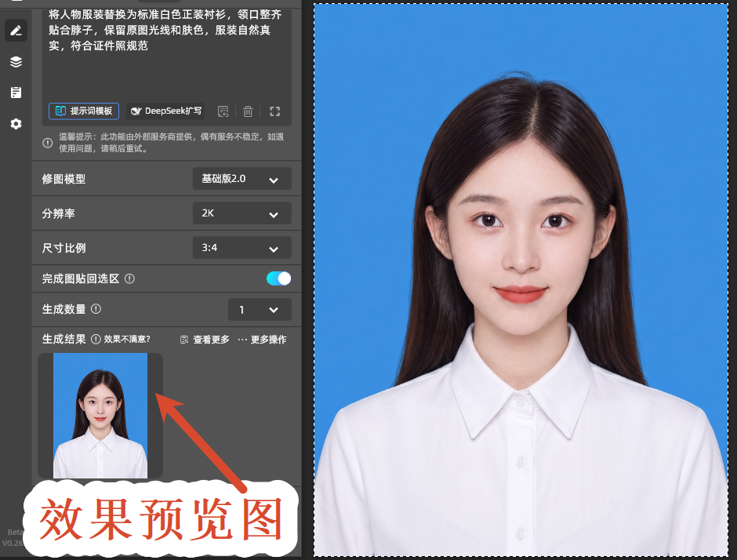737x560 pixels.
Task: Click the 效果不满意? link
Action: (127, 339)
